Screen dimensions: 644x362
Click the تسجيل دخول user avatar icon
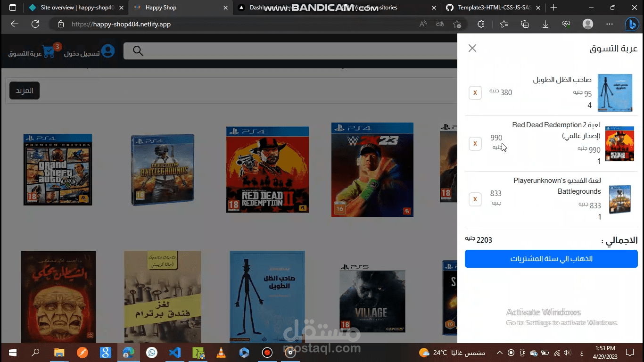(108, 51)
